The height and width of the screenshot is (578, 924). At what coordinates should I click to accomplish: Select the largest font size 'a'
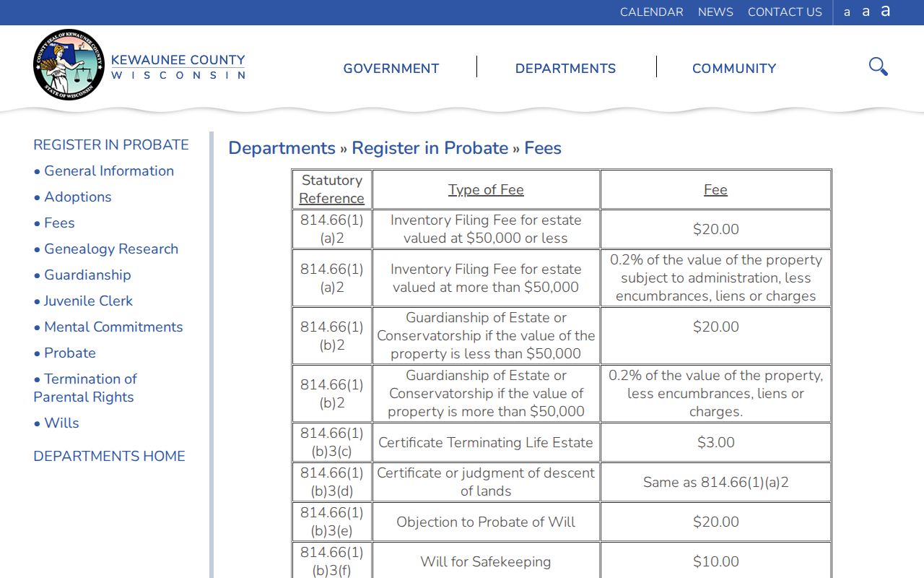[x=885, y=11]
